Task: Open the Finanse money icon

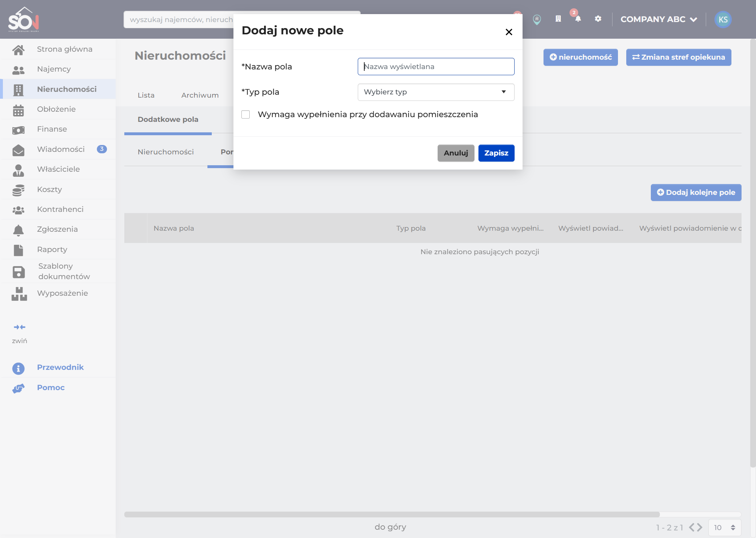Action: tap(18, 130)
